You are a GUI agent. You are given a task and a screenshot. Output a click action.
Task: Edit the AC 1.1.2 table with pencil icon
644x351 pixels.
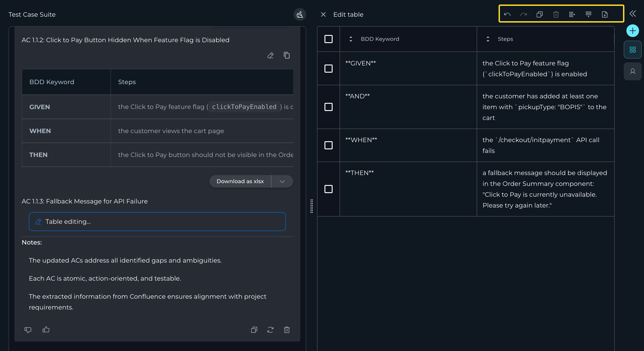[x=270, y=55]
